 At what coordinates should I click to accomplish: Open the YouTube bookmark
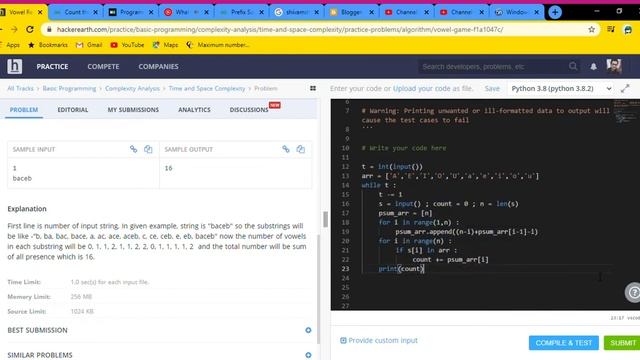pos(127,45)
